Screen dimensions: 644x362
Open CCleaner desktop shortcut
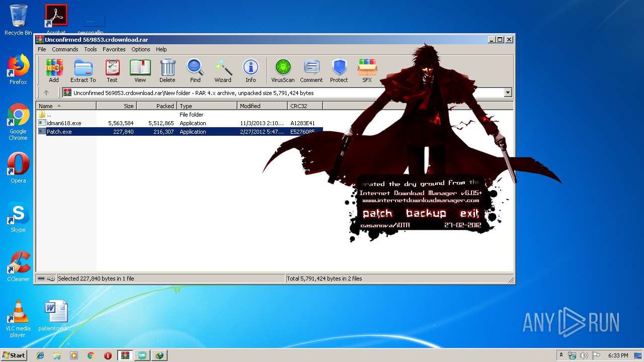tap(18, 266)
